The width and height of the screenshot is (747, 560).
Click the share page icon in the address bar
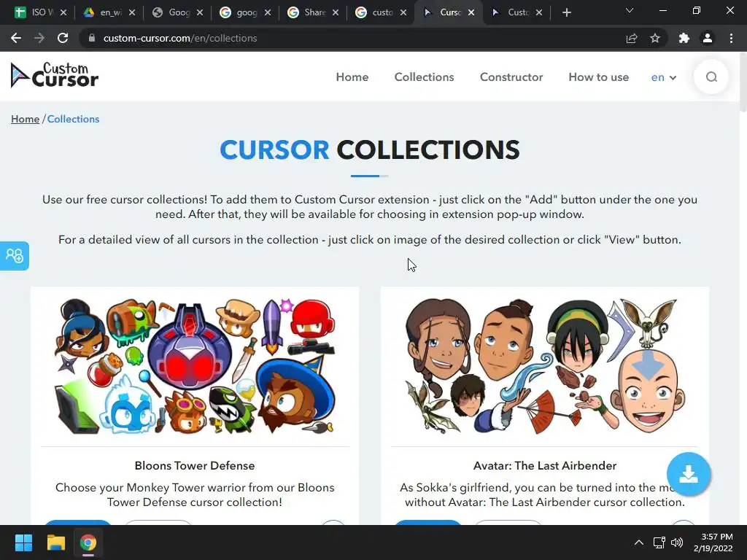pyautogui.click(x=632, y=38)
